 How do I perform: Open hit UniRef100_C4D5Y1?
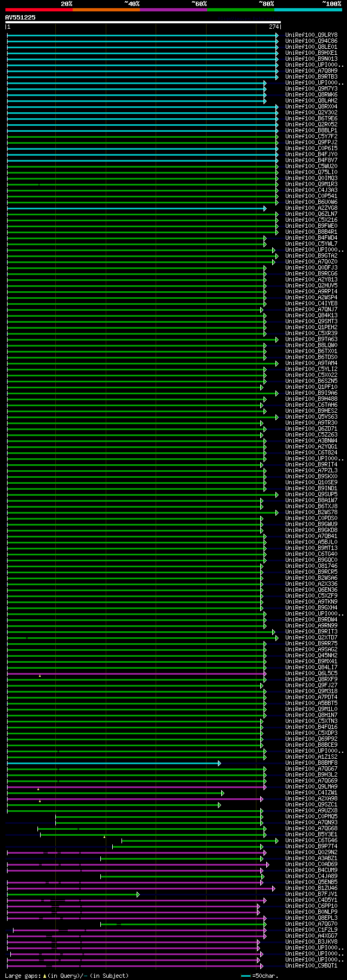point(311,900)
